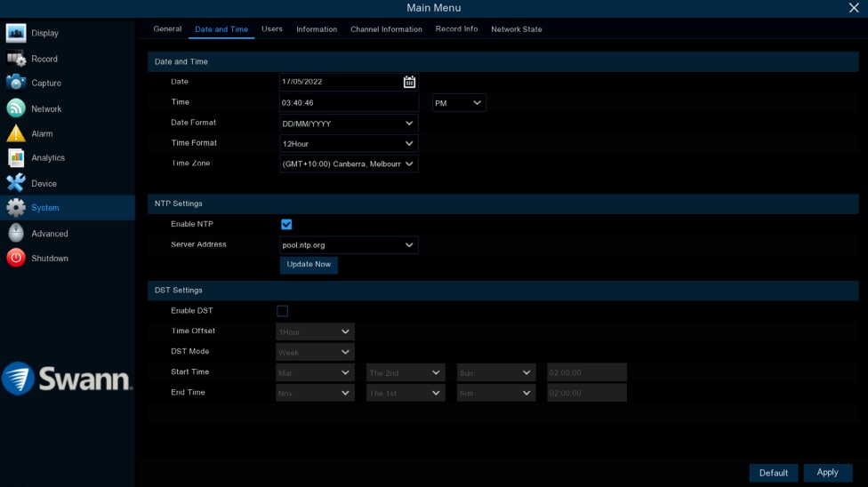The height and width of the screenshot is (487, 868).
Task: Disable the Enable NTP checkbox
Action: 286,225
